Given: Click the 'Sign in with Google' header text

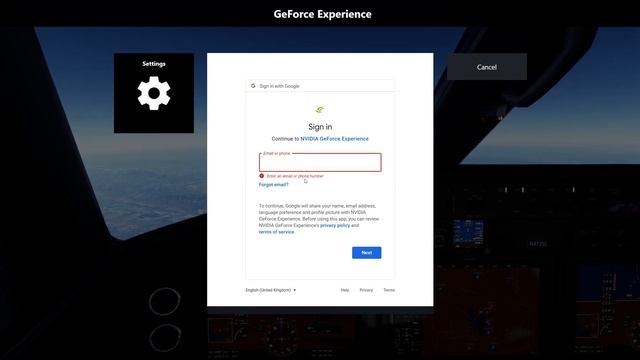Looking at the screenshot, I should [x=279, y=86].
